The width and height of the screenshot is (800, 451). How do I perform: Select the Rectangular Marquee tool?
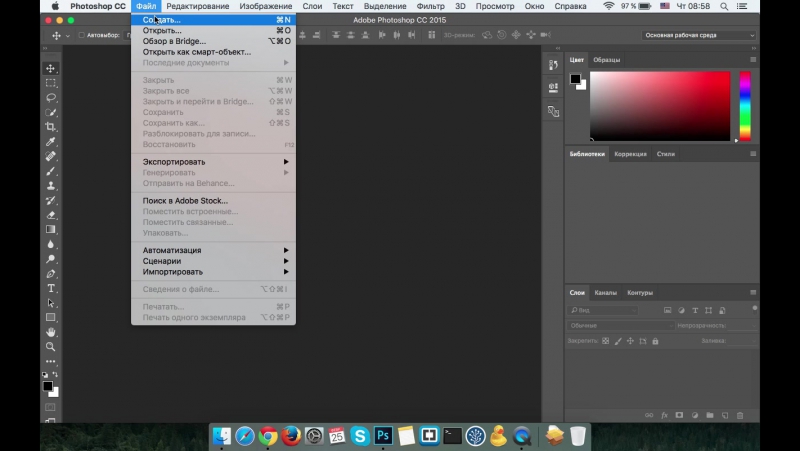click(51, 83)
